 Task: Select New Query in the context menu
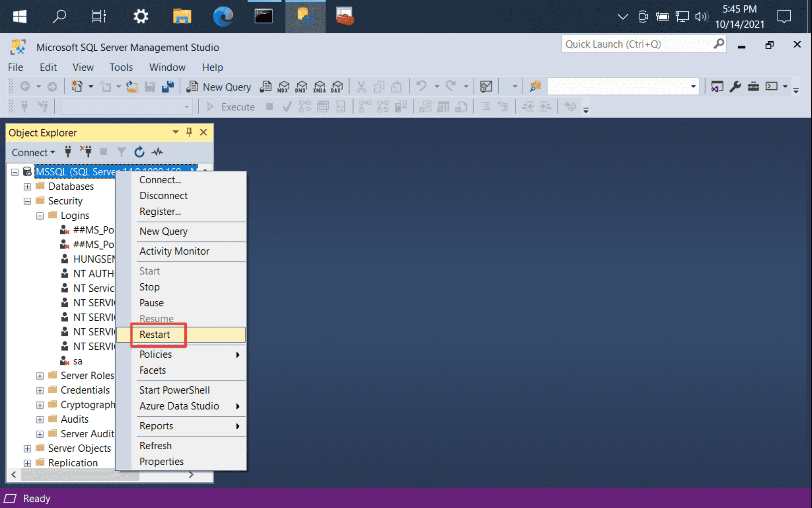click(x=181, y=231)
